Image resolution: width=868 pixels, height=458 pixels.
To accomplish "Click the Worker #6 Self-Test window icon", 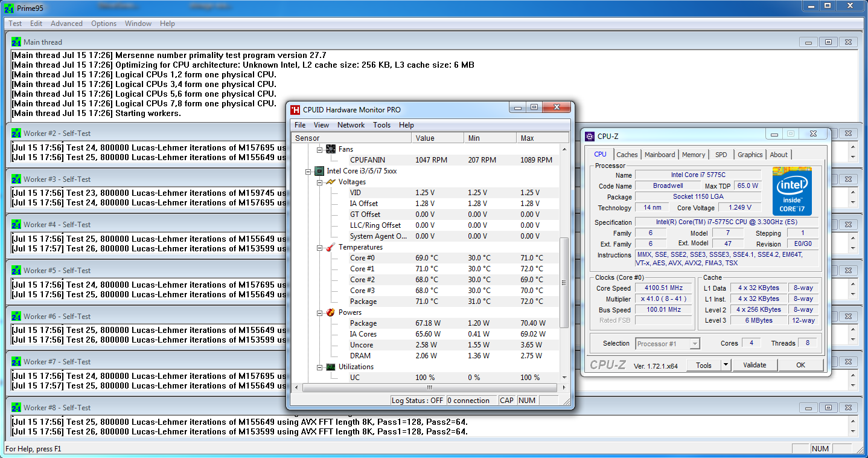I will tap(16, 316).
